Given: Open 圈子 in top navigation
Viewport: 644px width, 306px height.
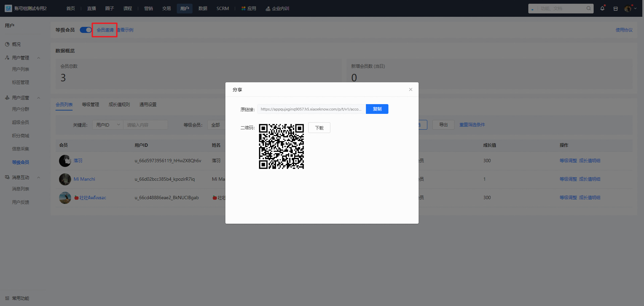Looking at the screenshot, I should click(110, 8).
